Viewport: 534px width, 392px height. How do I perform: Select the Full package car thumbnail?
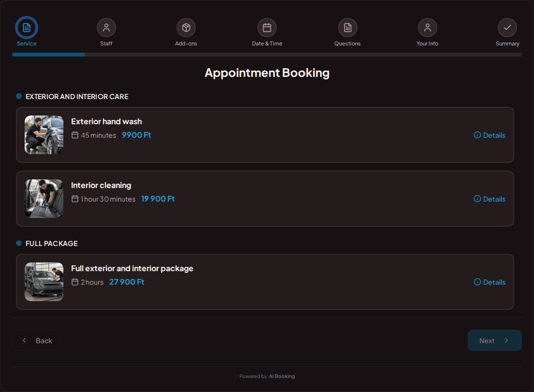[44, 282]
